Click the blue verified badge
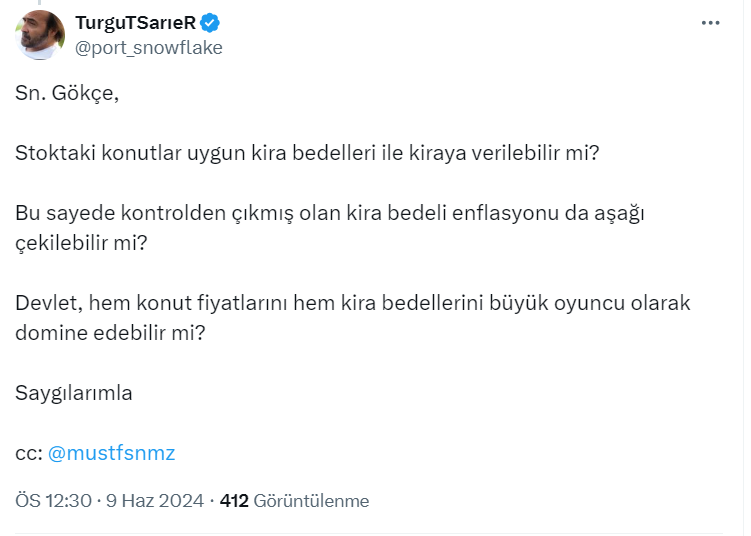 (x=211, y=22)
